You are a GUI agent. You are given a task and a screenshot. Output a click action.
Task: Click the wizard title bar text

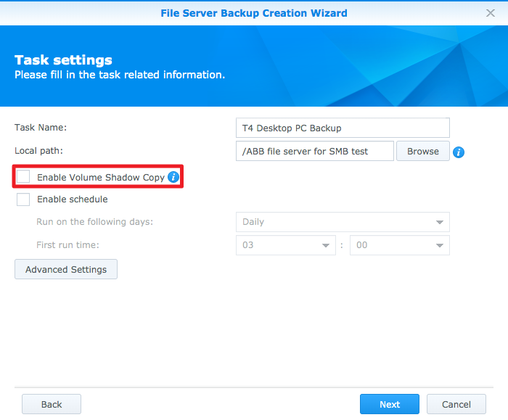pos(254,13)
